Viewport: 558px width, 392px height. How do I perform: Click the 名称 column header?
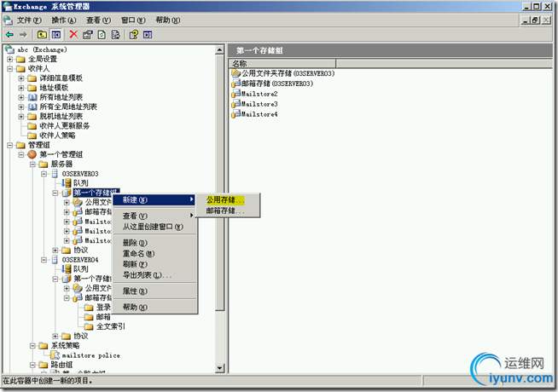(x=282, y=64)
